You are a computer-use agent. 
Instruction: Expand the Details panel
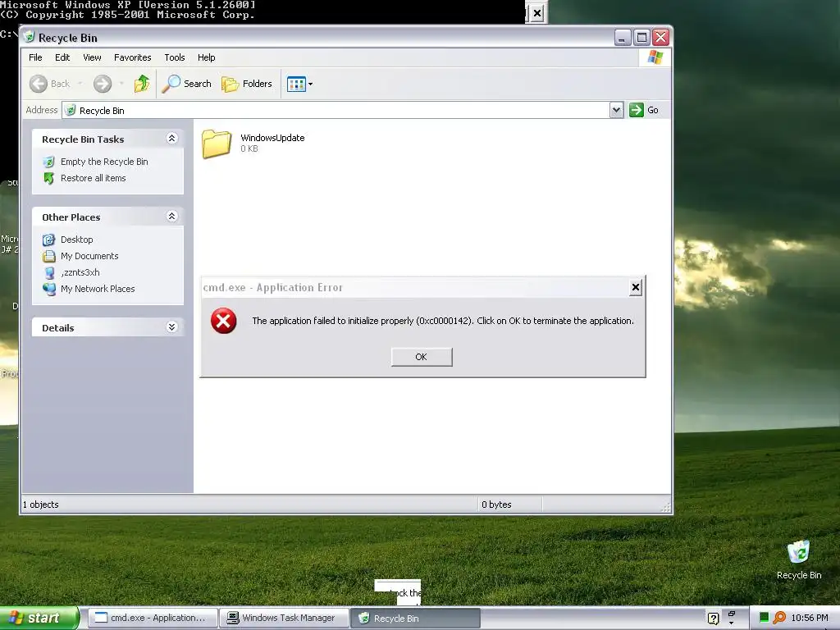[x=172, y=326]
